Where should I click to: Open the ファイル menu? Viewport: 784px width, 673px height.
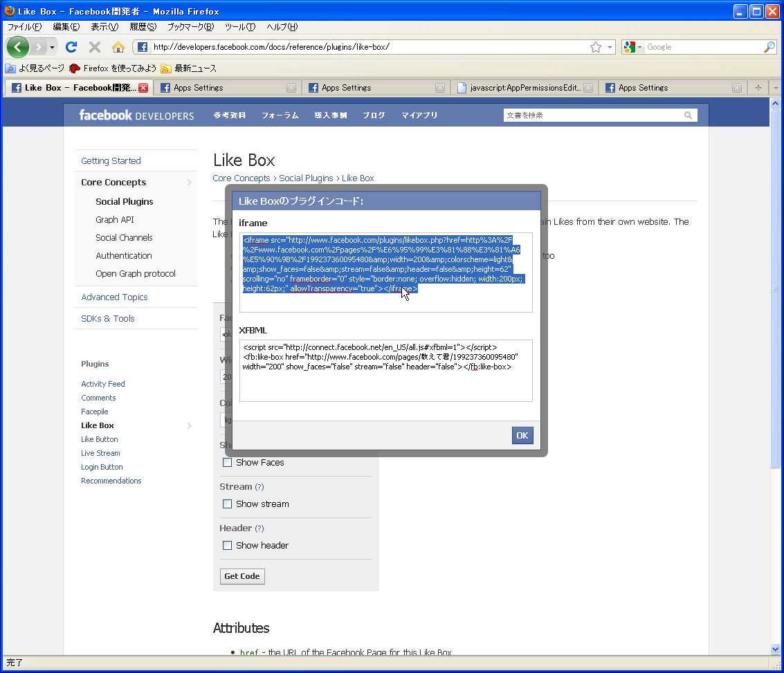24,27
